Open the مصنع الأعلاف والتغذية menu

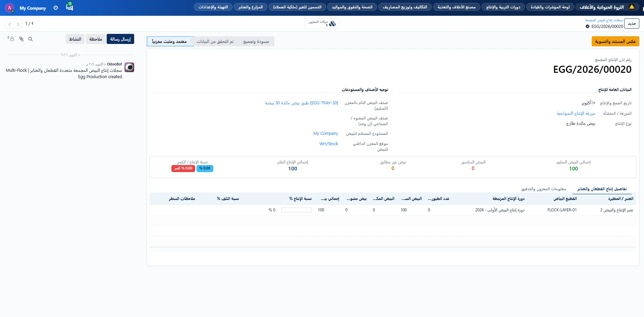[457, 7]
